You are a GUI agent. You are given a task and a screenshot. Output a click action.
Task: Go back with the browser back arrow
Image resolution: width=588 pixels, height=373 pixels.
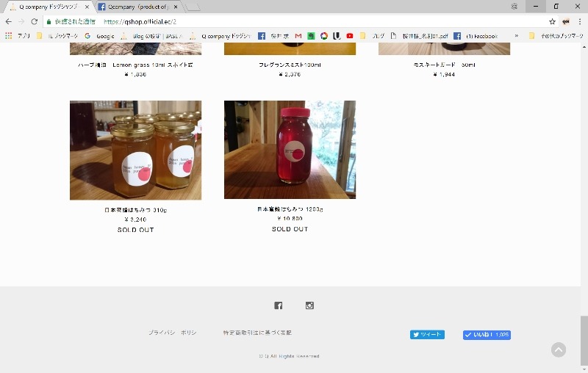click(9, 22)
